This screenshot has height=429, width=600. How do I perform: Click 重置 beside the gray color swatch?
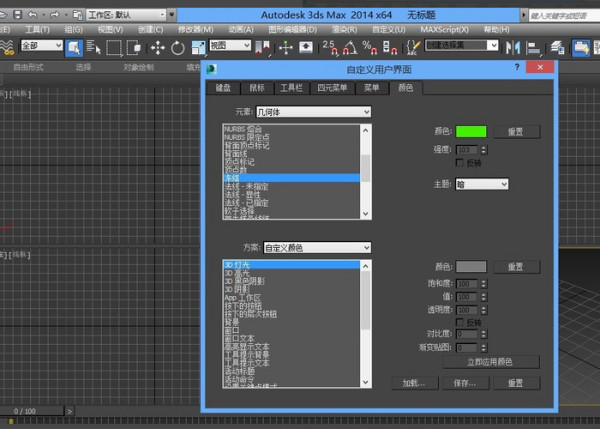pos(516,267)
